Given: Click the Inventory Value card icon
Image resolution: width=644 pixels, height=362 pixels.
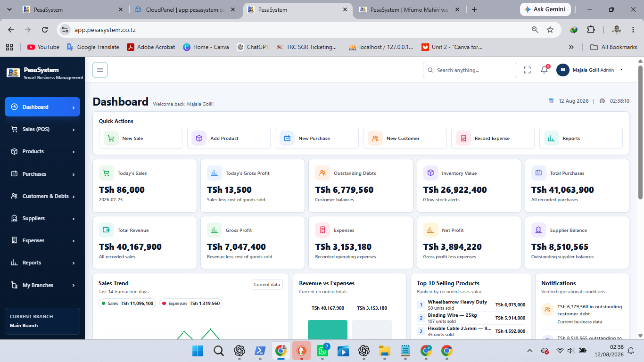Looking at the screenshot, I should point(430,173).
